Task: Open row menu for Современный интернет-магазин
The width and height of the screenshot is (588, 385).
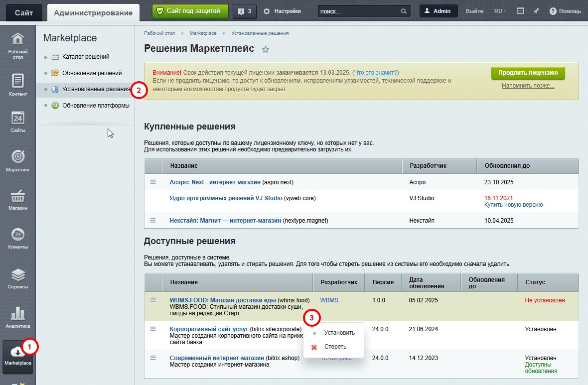Action: coord(153,358)
